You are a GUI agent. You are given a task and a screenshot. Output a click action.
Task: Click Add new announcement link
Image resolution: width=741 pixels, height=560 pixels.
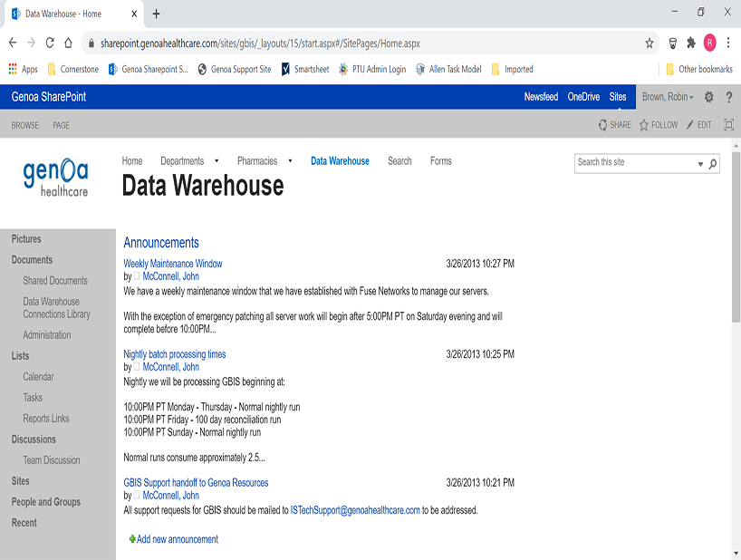point(177,539)
